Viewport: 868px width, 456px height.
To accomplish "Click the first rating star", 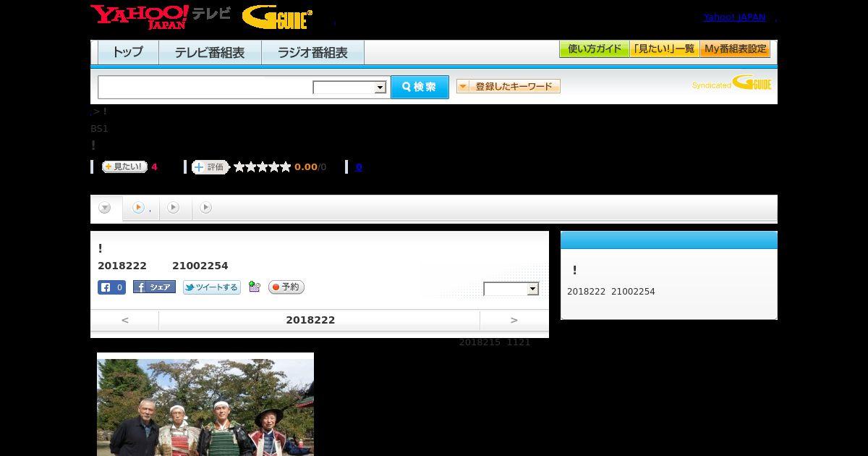I will point(239,167).
